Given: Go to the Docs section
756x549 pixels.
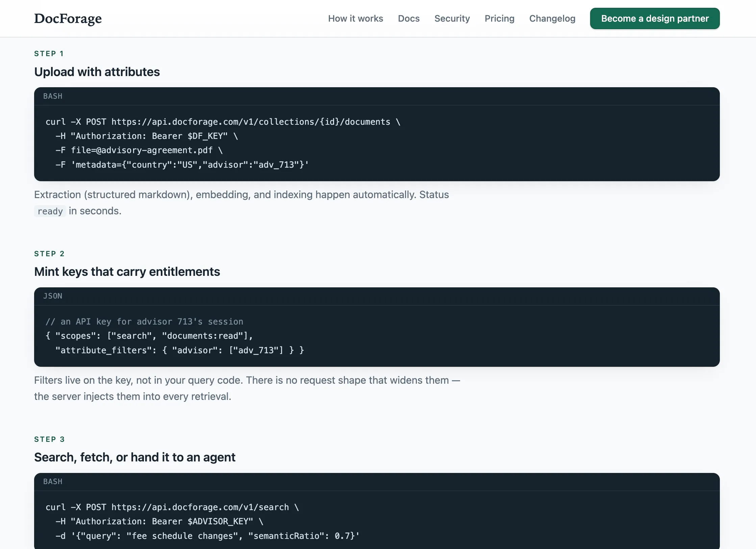Looking at the screenshot, I should pos(409,19).
